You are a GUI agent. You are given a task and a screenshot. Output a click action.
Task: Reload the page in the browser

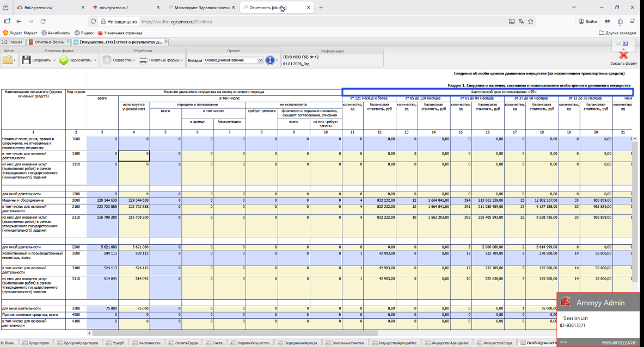coord(42,21)
